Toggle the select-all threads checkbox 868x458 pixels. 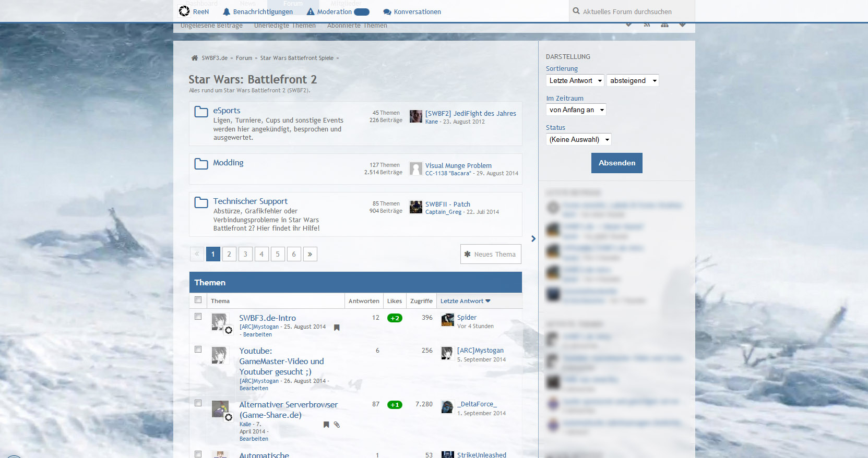(198, 299)
